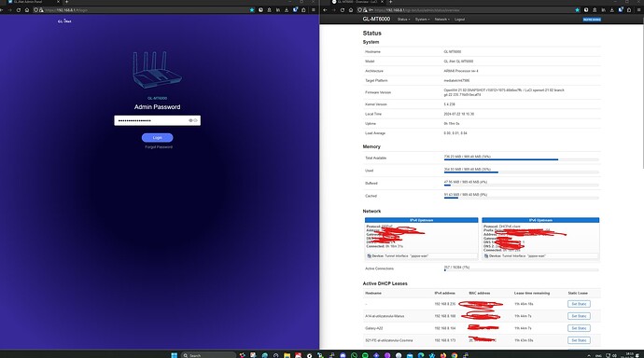Open the hamburger menu in GL.iNet login window
This screenshot has height=358, width=644.
click(314, 10)
